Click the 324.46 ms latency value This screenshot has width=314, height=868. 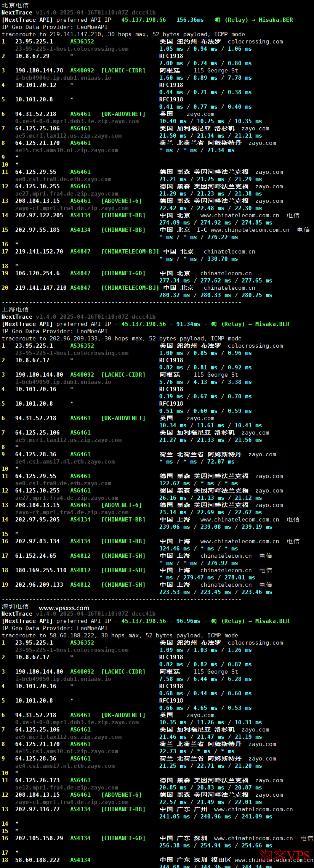[x=175, y=549]
